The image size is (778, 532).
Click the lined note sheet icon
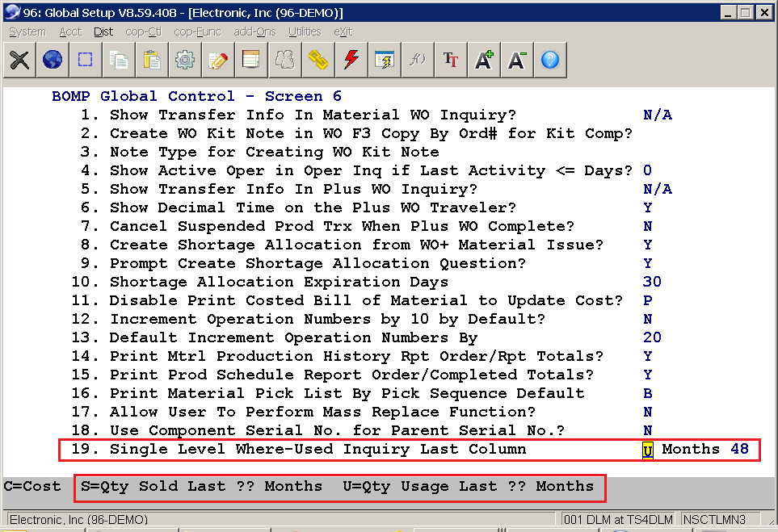click(251, 61)
